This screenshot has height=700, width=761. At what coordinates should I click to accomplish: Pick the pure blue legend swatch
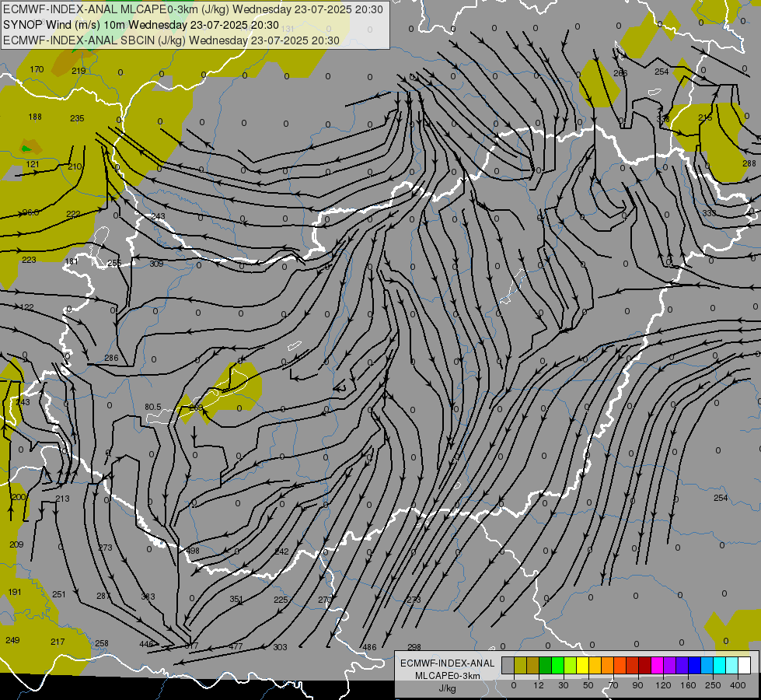(x=694, y=666)
